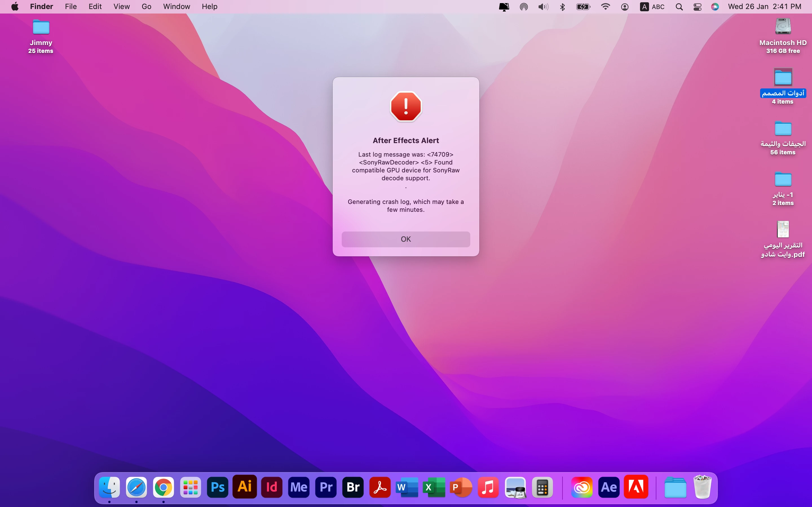
Task: Open the Go menu
Action: pyautogui.click(x=146, y=7)
